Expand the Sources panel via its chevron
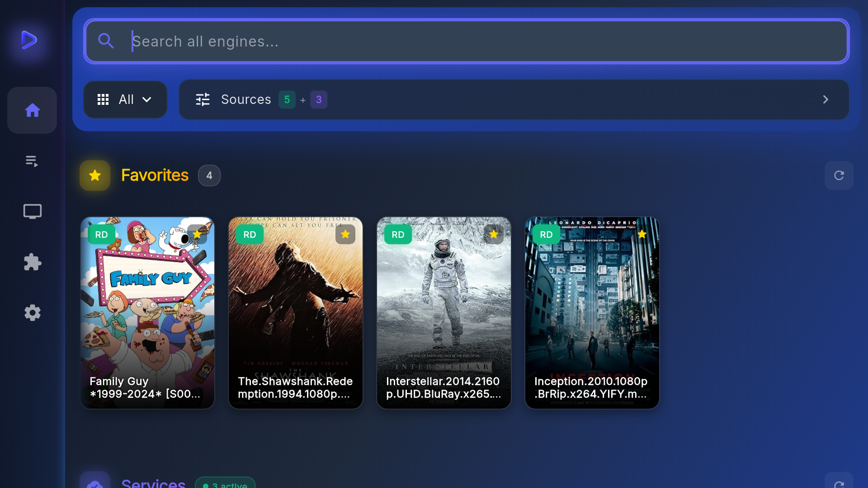Screen dimensions: 868x488 tap(826, 99)
